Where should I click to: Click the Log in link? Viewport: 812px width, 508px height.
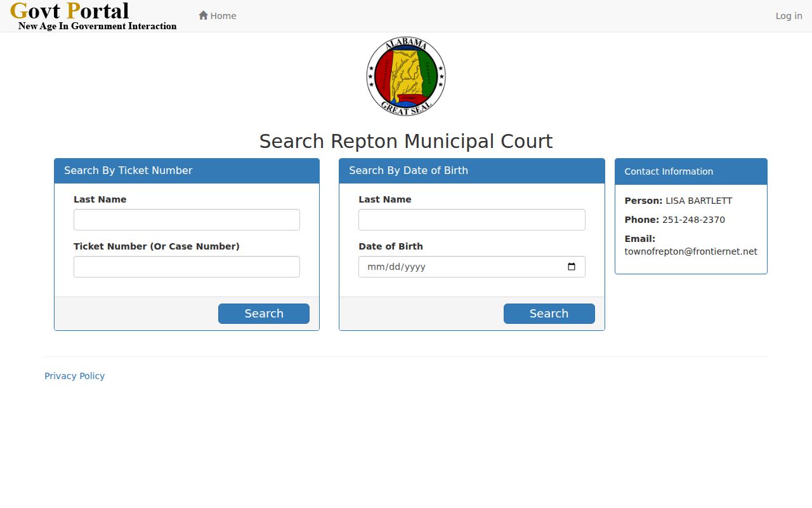click(x=789, y=16)
